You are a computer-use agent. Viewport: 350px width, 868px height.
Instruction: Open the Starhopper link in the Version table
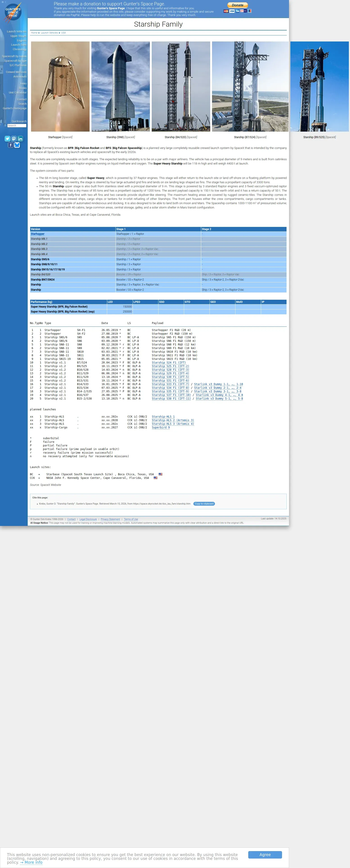38,234
